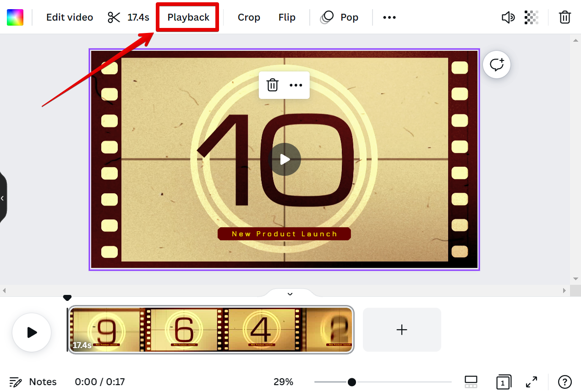The height and width of the screenshot is (392, 581).
Task: Open the Playback menu
Action: pos(188,17)
